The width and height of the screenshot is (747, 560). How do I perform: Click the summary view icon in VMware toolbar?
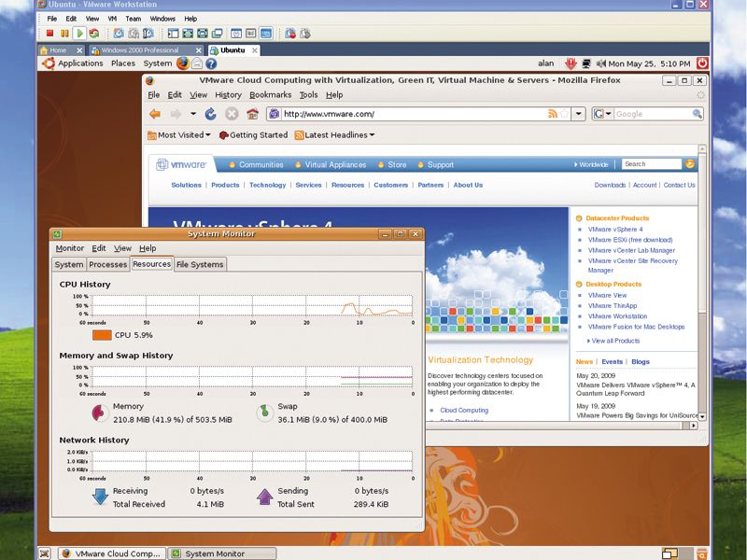(x=236, y=34)
